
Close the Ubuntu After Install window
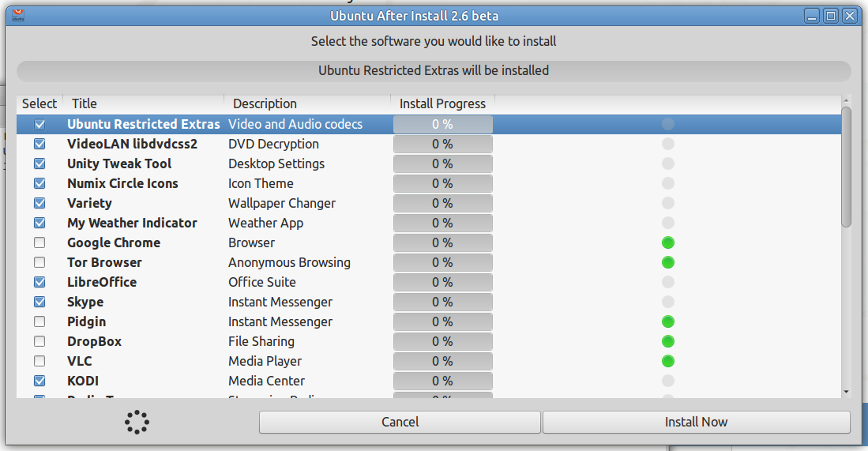(850, 16)
